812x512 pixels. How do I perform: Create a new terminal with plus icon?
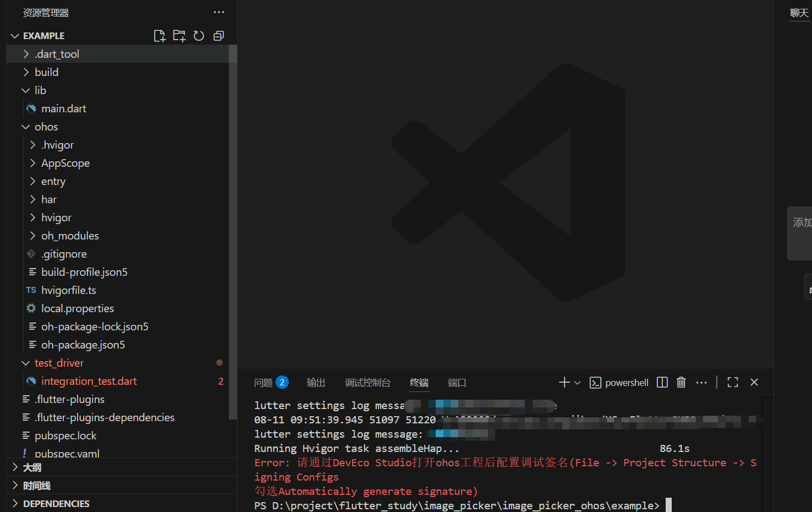coord(564,382)
